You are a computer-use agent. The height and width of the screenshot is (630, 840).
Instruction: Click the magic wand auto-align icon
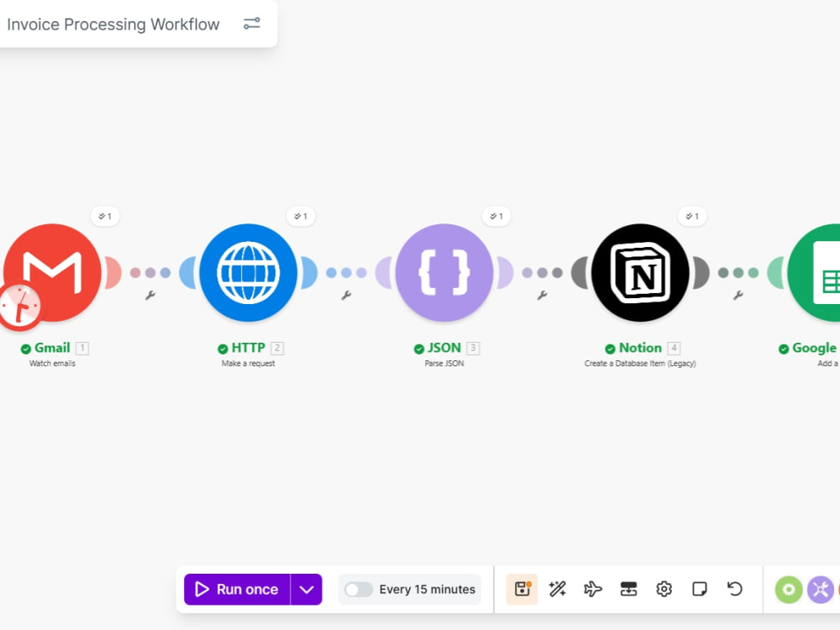pos(558,590)
